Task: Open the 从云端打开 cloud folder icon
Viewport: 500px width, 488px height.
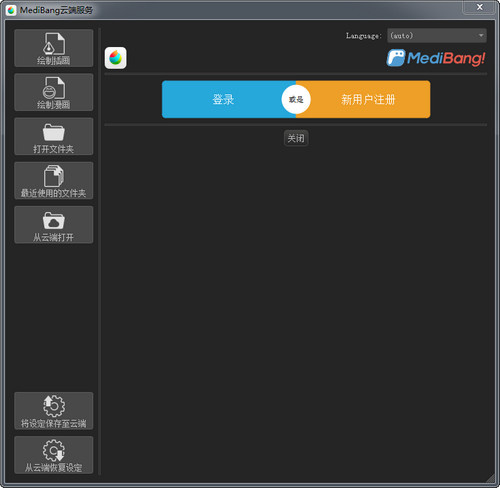Action: 54,225
